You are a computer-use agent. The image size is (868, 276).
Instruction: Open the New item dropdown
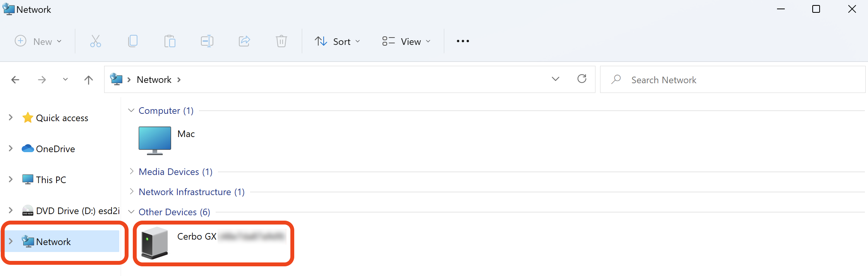click(x=38, y=41)
